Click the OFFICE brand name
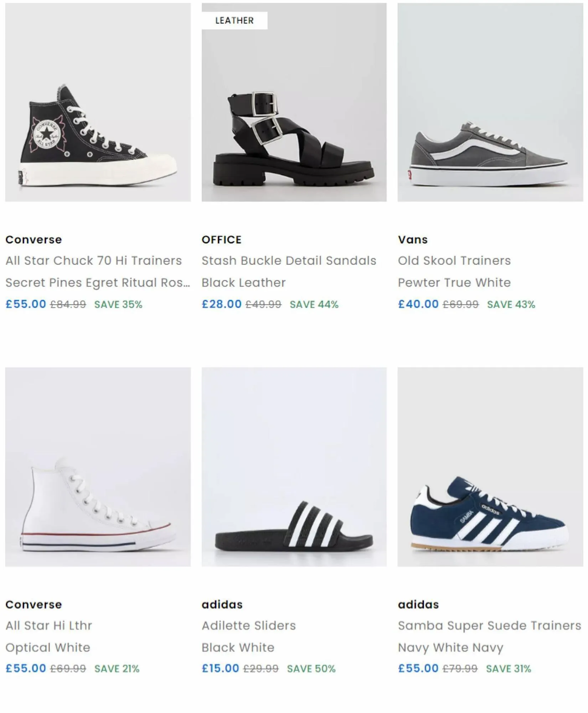 (221, 240)
